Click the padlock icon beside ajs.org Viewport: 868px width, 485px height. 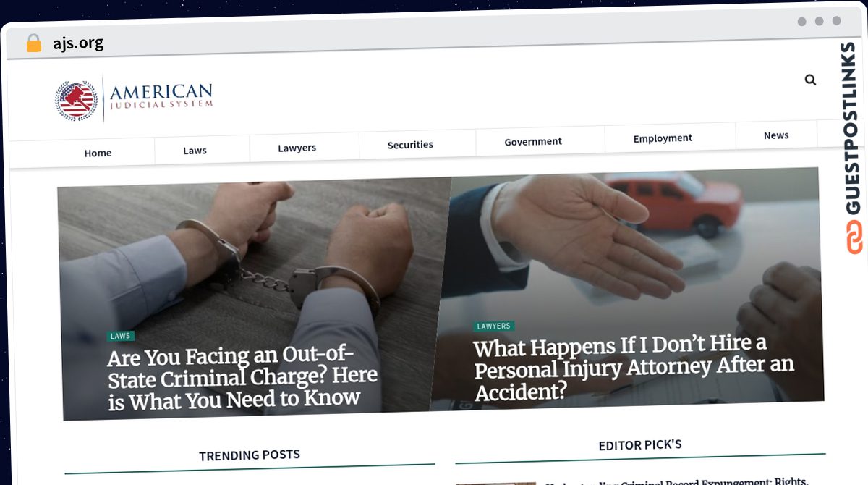(x=33, y=43)
